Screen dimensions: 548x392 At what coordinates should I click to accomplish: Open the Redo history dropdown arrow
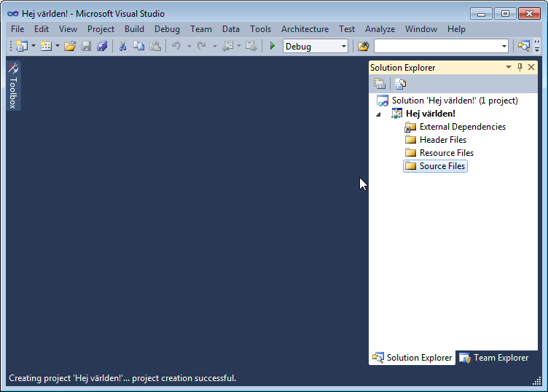[214, 46]
